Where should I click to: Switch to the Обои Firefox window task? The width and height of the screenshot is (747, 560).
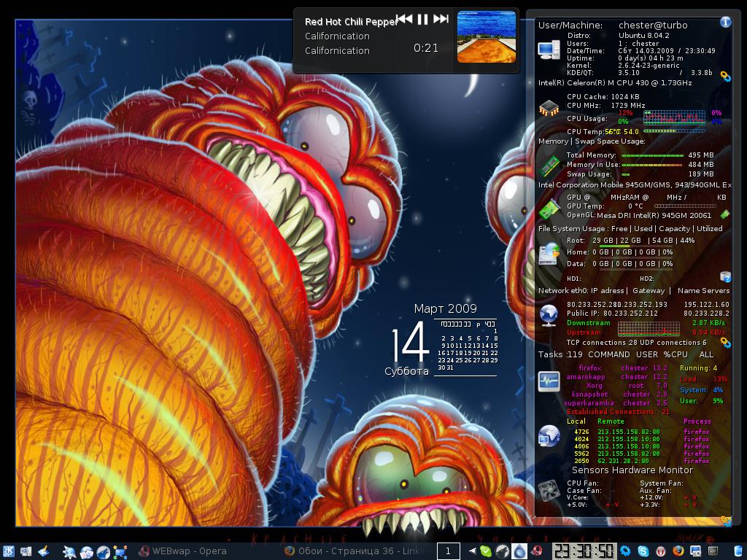(355, 551)
